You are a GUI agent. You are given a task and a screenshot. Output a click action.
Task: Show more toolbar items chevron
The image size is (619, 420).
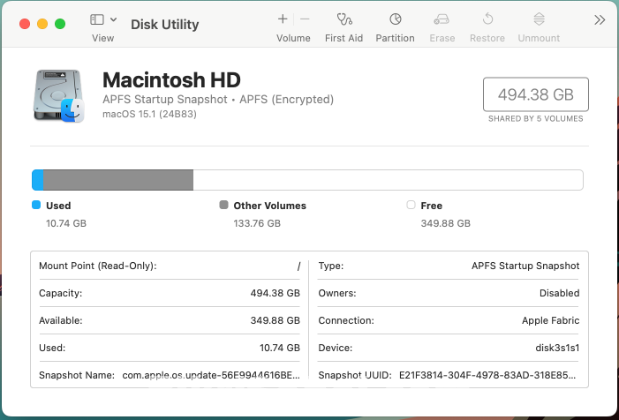click(599, 20)
